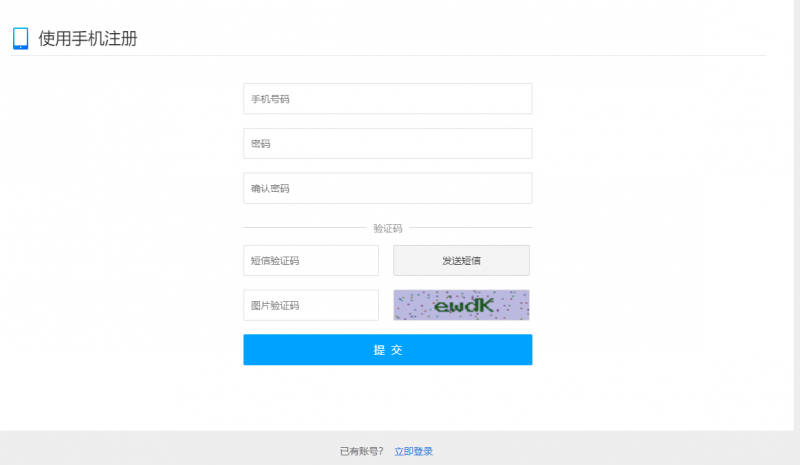Click the blue phone icon beside the title
800x465 pixels.
(20, 38)
